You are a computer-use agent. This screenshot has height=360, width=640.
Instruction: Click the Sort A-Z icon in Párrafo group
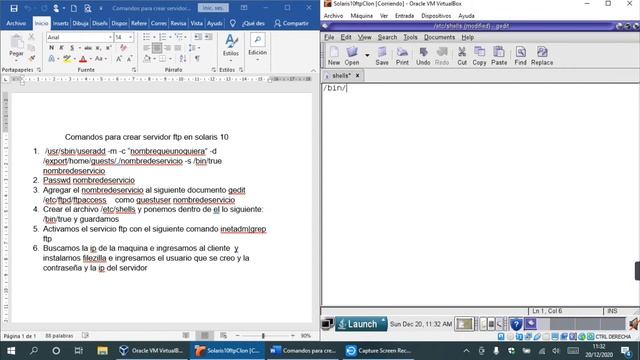click(183, 59)
